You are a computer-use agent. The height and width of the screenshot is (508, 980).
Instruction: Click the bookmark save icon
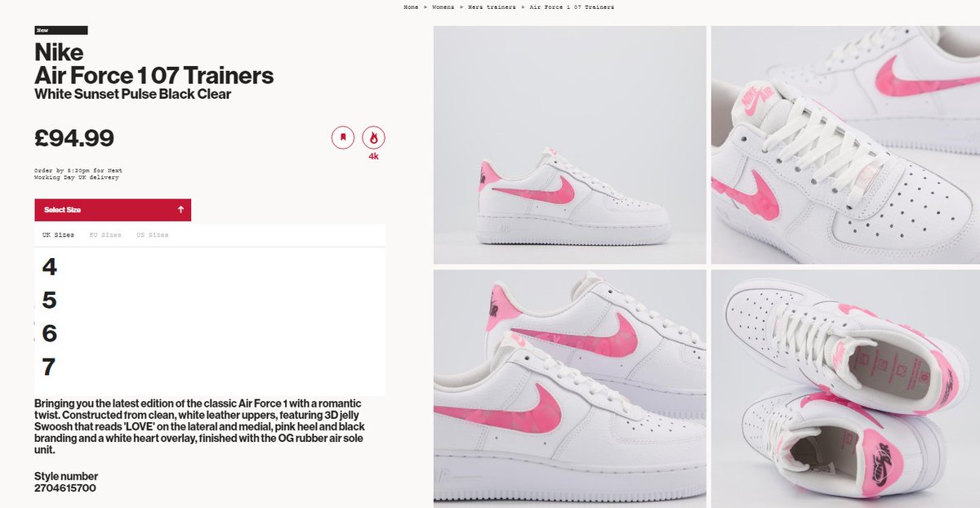[x=343, y=137]
